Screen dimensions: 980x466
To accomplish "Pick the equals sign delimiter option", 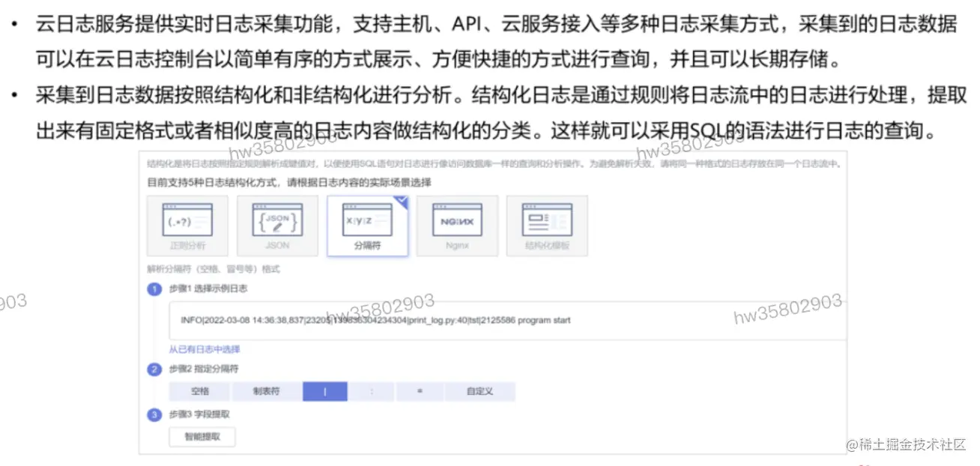I will (x=420, y=392).
